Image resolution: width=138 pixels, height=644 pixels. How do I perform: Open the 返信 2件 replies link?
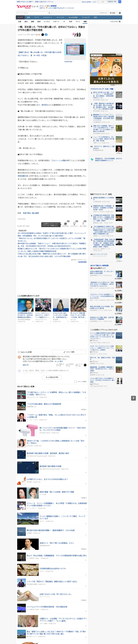pyautogui.click(x=26, y=365)
